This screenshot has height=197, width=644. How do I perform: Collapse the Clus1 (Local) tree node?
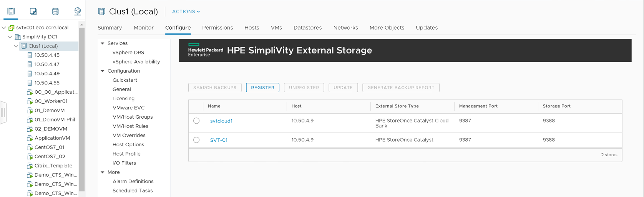(x=16, y=46)
